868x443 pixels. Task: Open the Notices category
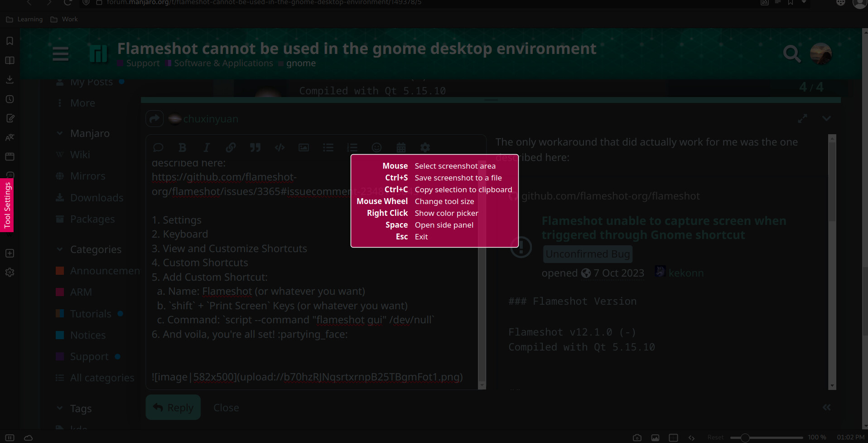[x=88, y=335]
